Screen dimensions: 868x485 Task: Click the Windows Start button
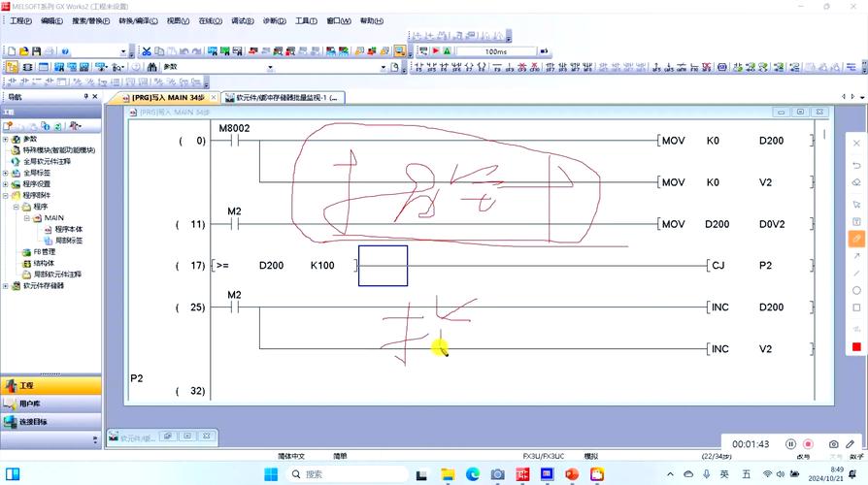pyautogui.click(x=271, y=474)
